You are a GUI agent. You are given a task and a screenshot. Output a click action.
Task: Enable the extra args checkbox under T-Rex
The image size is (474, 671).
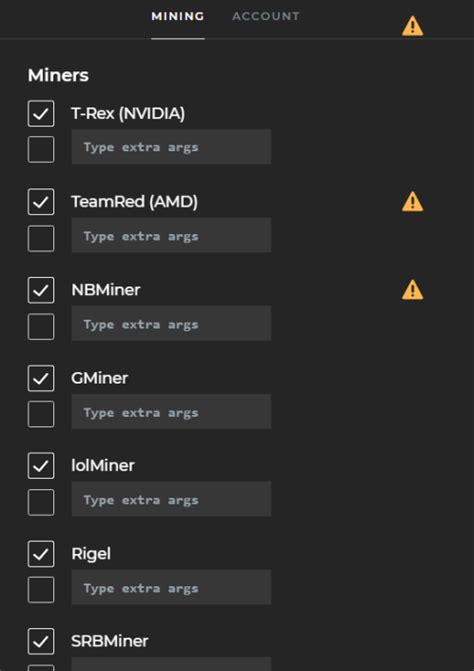tap(41, 149)
